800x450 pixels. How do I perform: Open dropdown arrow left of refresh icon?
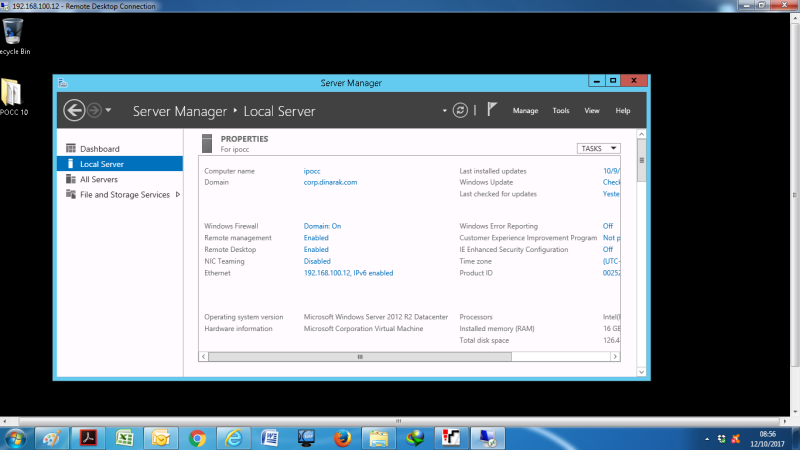coord(444,111)
